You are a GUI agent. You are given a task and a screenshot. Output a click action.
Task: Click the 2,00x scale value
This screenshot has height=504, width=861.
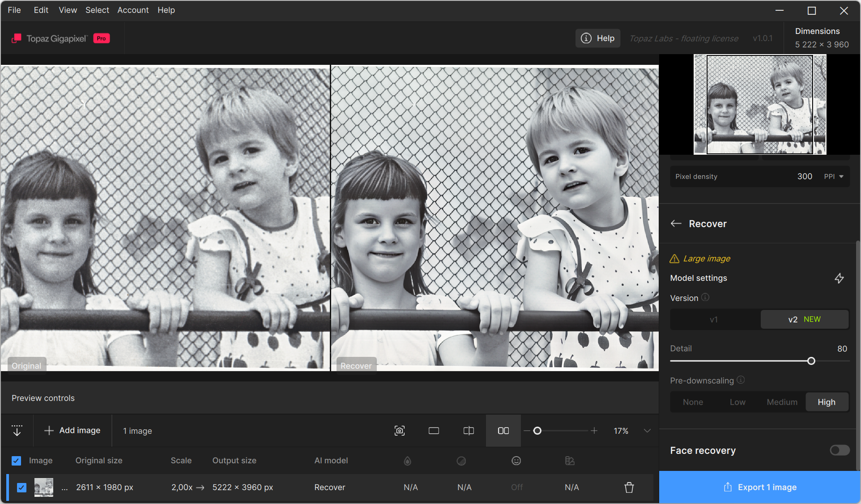pyautogui.click(x=182, y=487)
